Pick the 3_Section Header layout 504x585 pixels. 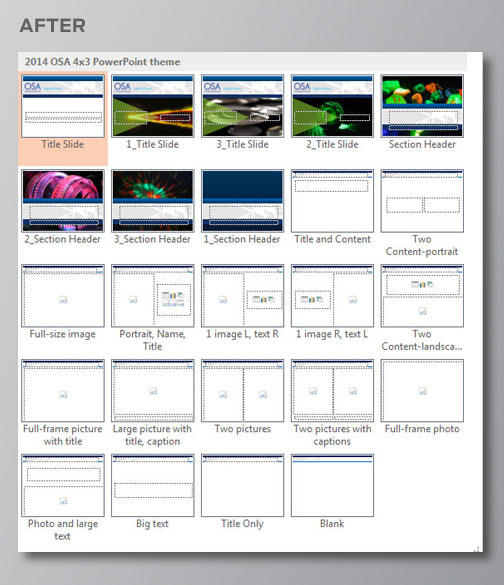click(x=153, y=201)
